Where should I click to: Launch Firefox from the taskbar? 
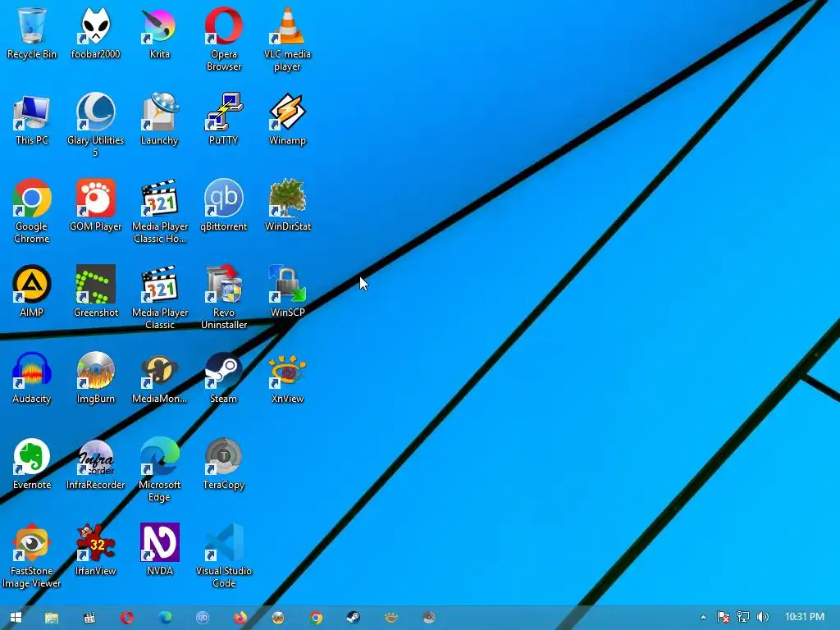click(240, 618)
